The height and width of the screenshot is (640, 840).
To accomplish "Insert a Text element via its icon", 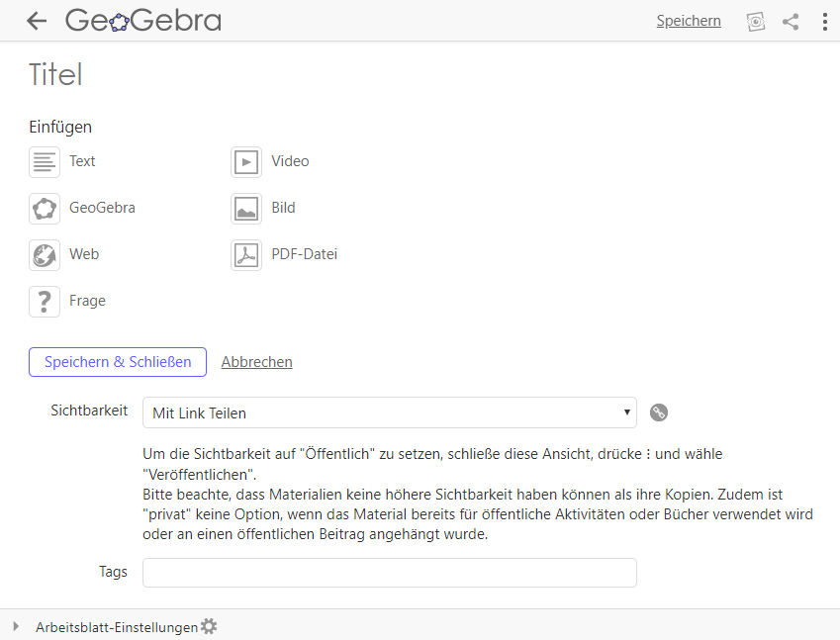I will point(45,162).
